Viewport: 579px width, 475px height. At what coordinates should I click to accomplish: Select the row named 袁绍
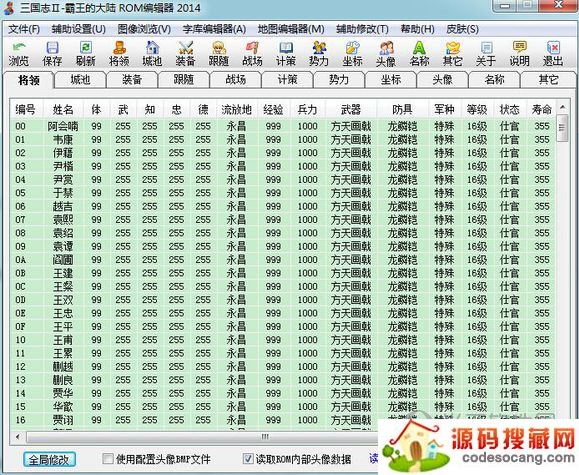(282, 233)
